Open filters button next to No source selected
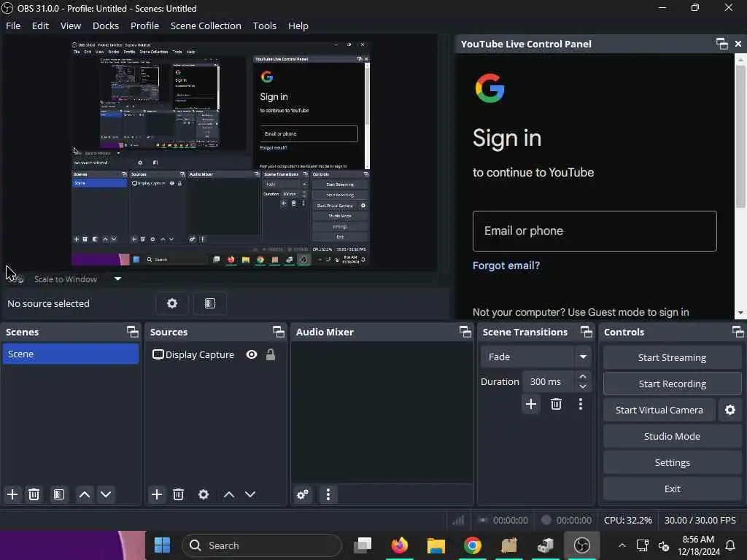The image size is (747, 560). pos(210,303)
